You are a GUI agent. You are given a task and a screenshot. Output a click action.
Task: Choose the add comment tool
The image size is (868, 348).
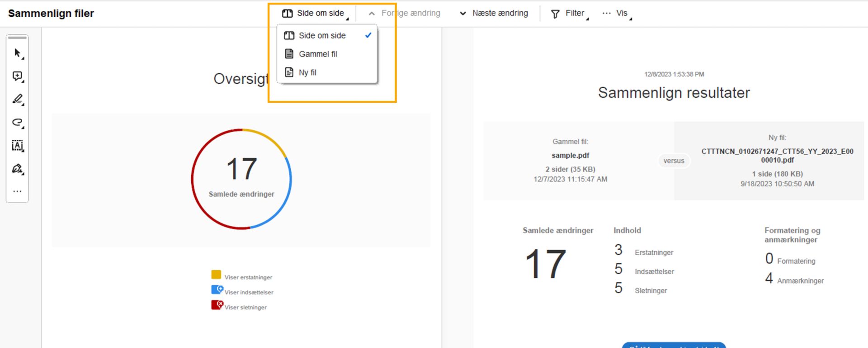pyautogui.click(x=18, y=76)
